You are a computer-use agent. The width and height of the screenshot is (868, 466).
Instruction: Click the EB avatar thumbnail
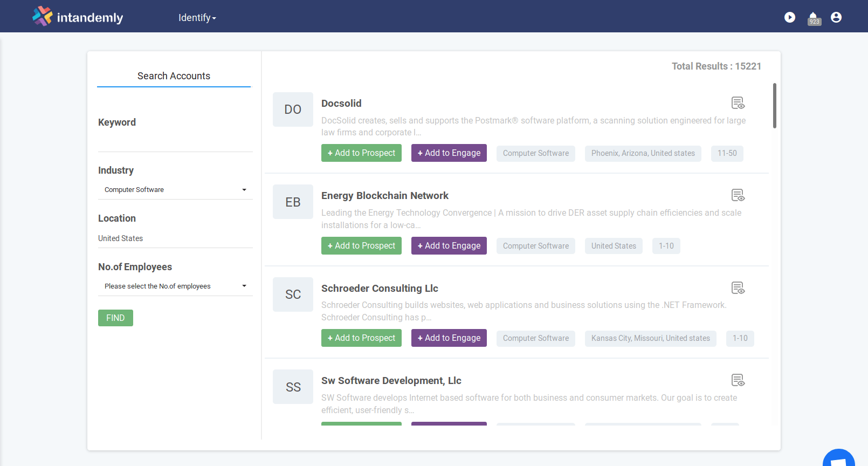point(293,202)
